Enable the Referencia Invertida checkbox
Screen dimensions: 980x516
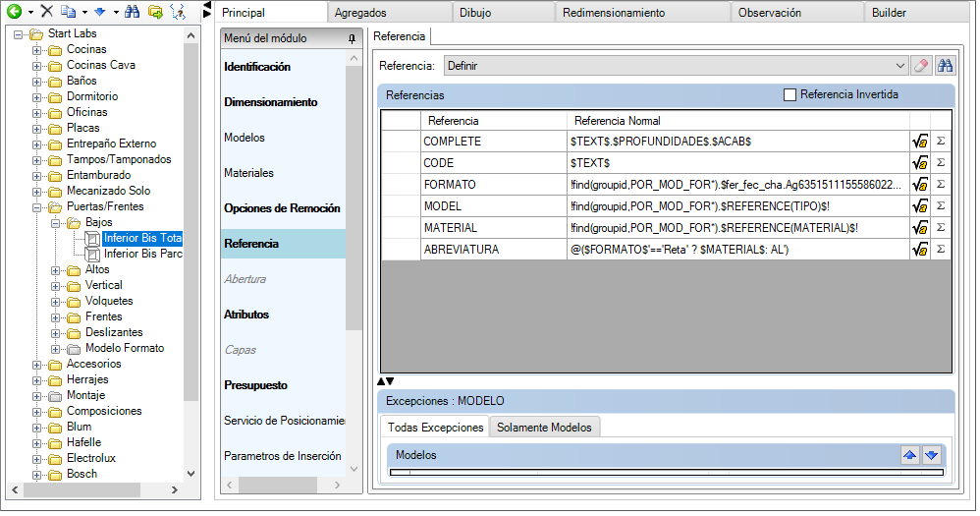pyautogui.click(x=789, y=95)
